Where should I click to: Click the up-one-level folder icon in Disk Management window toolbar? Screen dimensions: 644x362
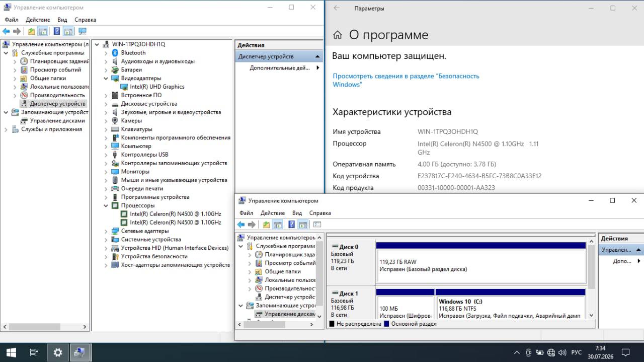coord(267,225)
